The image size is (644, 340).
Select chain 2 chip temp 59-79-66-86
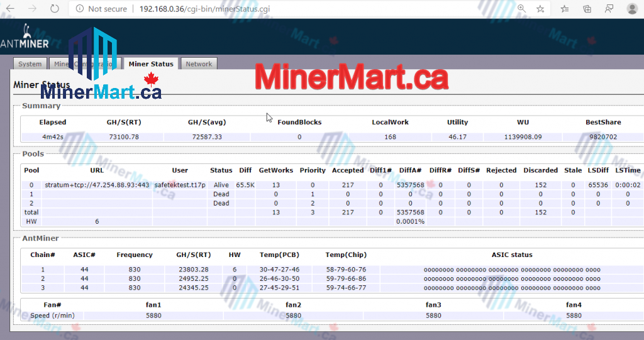[x=347, y=278]
